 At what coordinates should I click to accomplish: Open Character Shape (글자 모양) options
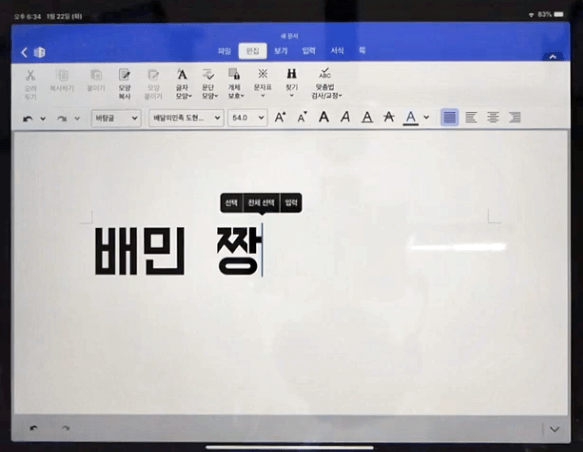tap(183, 84)
